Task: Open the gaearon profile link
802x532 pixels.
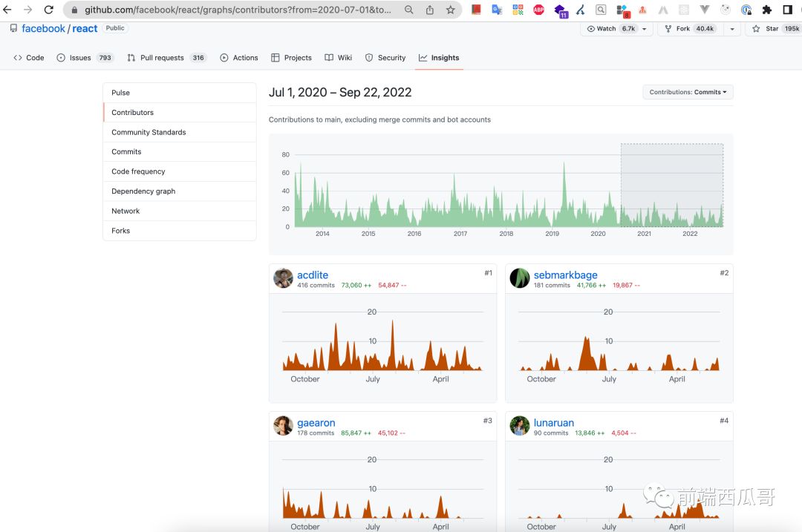Action: [x=316, y=423]
